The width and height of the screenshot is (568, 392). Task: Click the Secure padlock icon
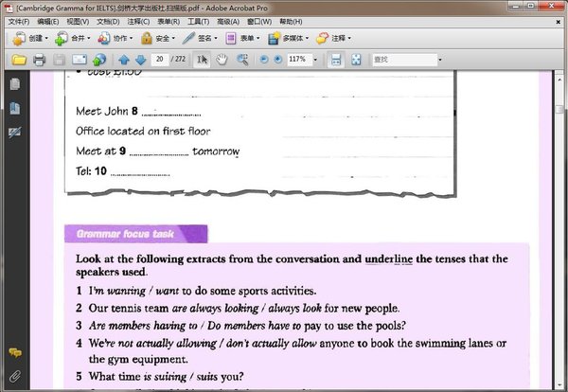coord(147,38)
